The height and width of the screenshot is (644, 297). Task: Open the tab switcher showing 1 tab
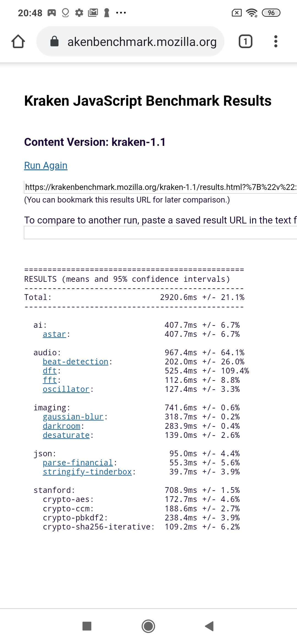coord(245,42)
